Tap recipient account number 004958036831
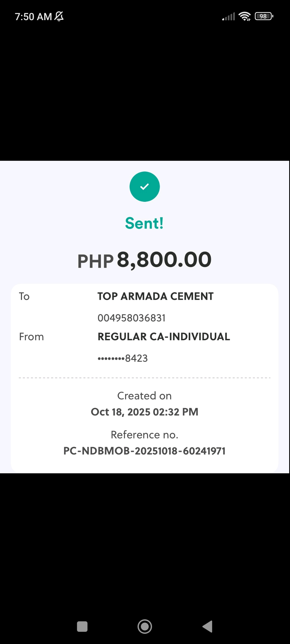The height and width of the screenshot is (644, 290). click(x=132, y=318)
